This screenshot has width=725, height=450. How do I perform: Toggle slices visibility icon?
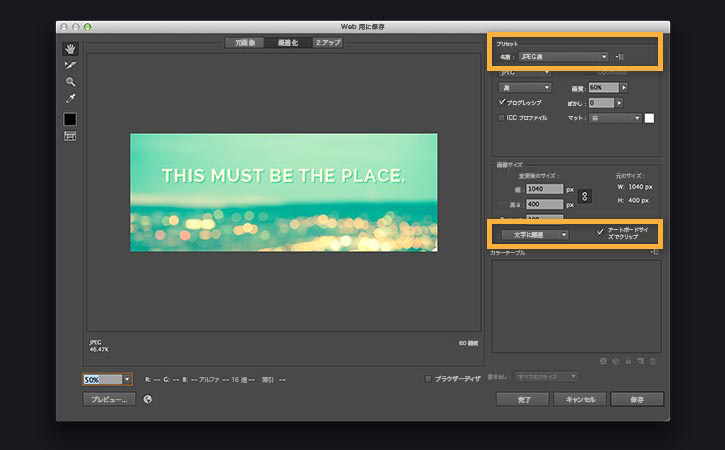[x=70, y=136]
